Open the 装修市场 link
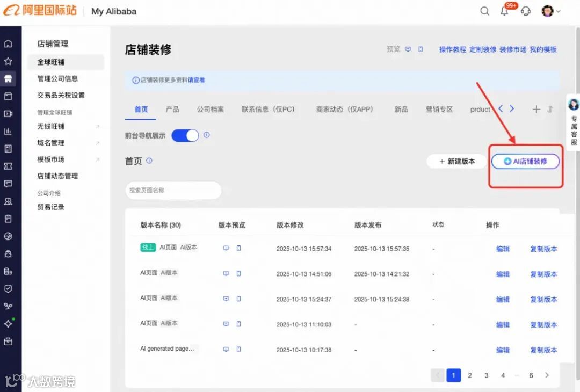 513,49
